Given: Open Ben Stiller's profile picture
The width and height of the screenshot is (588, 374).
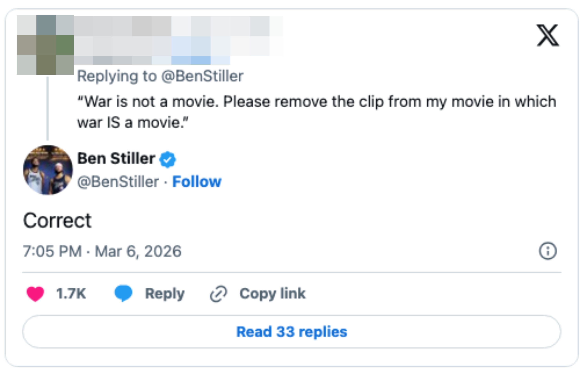Looking at the screenshot, I should pos(48,170).
